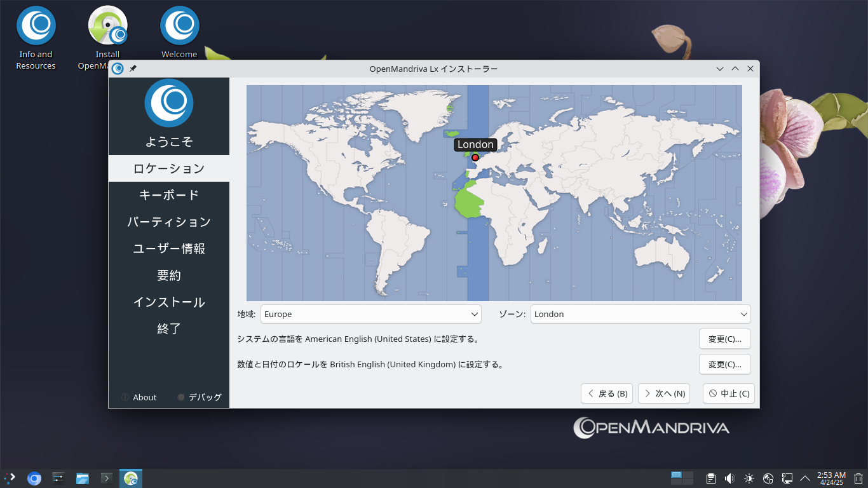Open the Welcome desktop icon
Screen dimensions: 868x488
179,33
